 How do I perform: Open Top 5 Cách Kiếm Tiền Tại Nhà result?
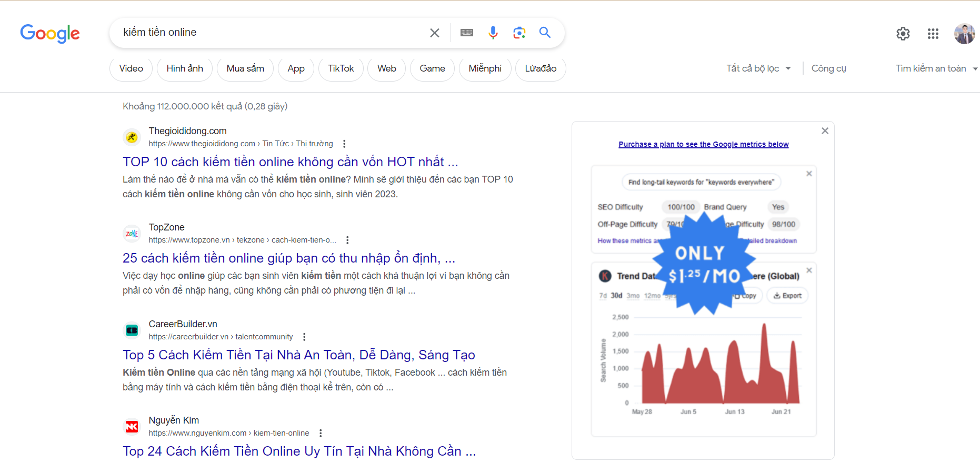299,355
